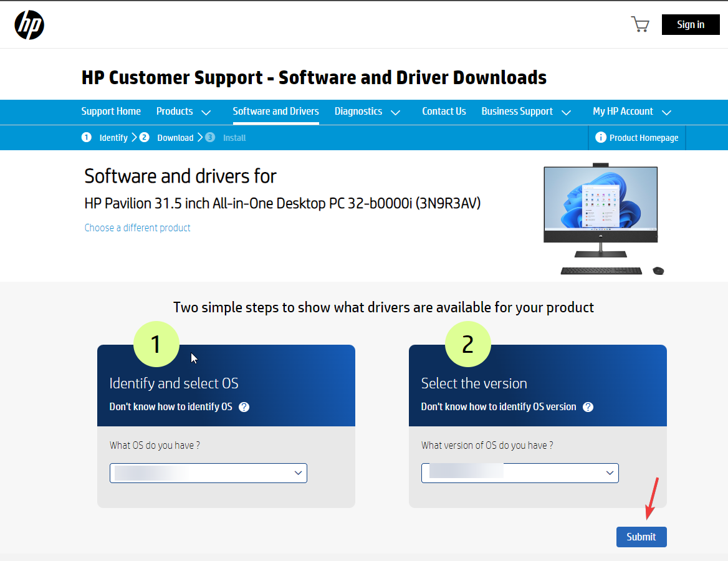Click Don't know how to identify OS

pyautogui.click(x=171, y=407)
